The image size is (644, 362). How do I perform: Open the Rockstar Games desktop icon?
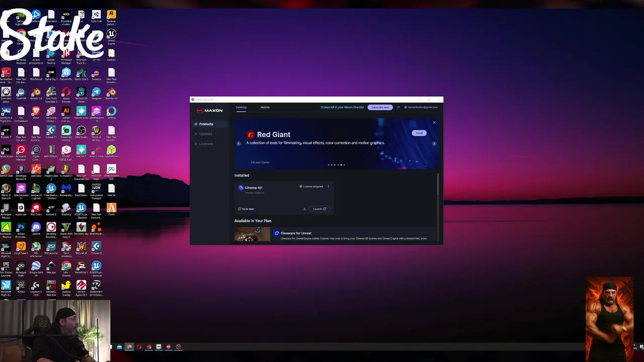[x=111, y=17]
